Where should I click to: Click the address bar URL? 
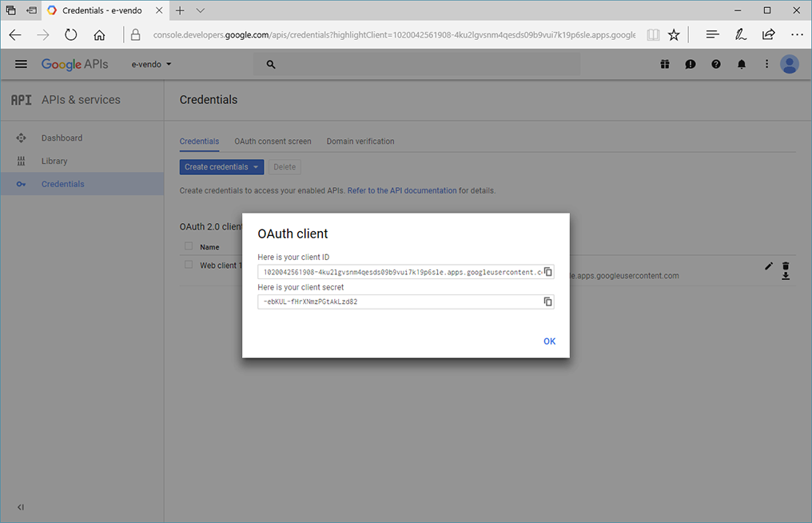pos(394,34)
